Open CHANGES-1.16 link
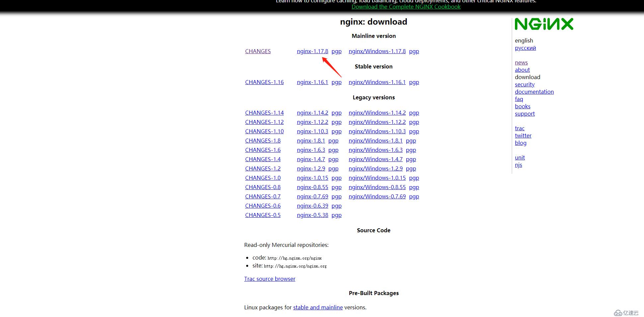The image size is (644, 317). [264, 82]
